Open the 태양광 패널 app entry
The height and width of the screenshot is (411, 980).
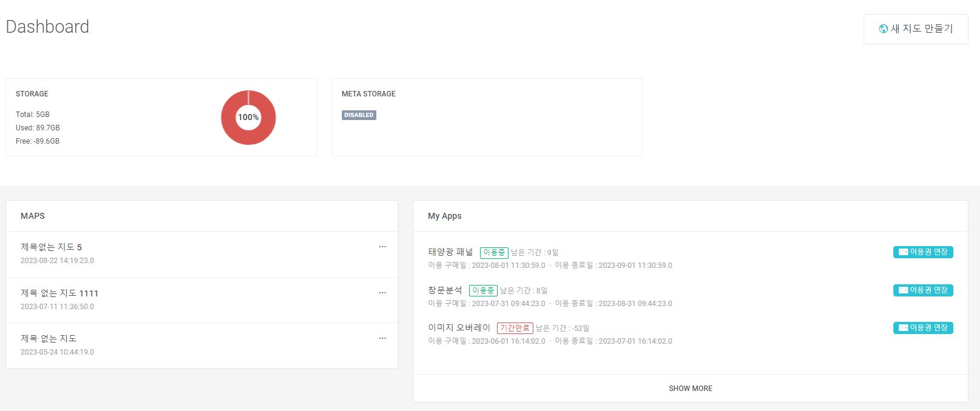(x=450, y=252)
